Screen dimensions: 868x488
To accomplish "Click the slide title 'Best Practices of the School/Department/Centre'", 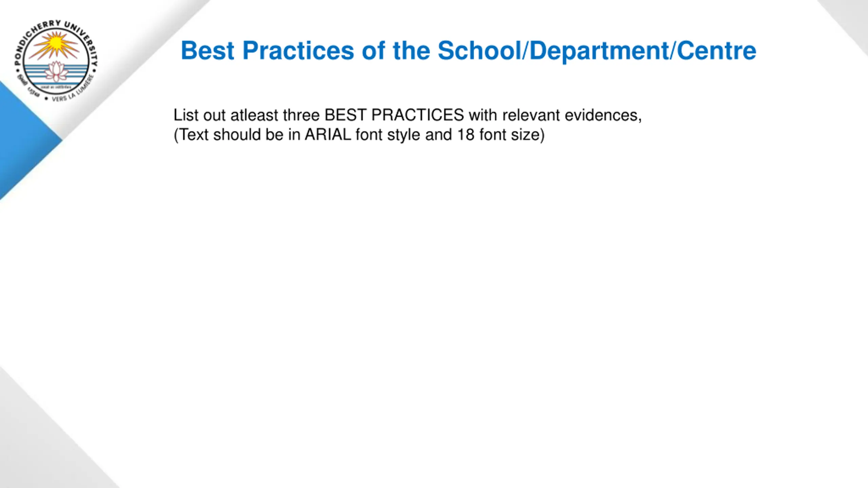I will [x=468, y=51].
